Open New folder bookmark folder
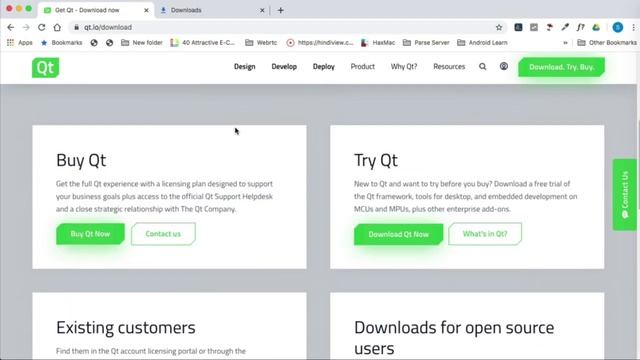 click(x=142, y=42)
